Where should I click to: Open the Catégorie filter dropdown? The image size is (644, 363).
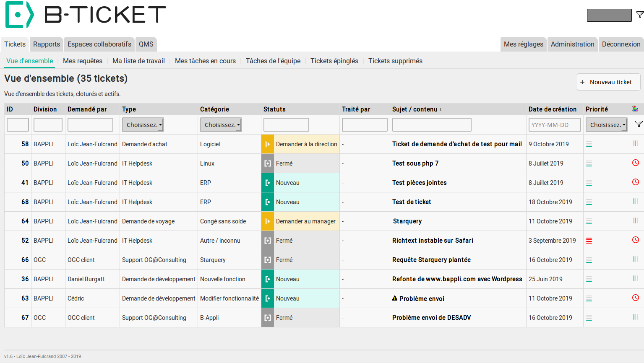tap(221, 125)
